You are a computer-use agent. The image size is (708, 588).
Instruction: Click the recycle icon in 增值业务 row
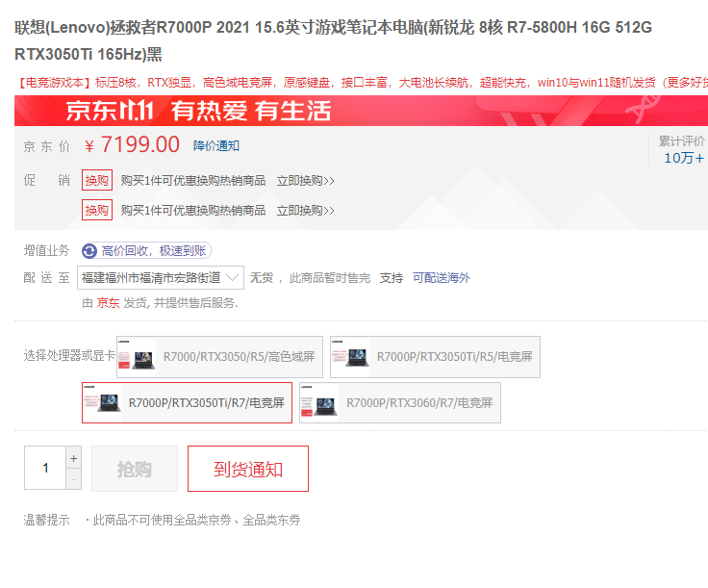click(x=89, y=251)
